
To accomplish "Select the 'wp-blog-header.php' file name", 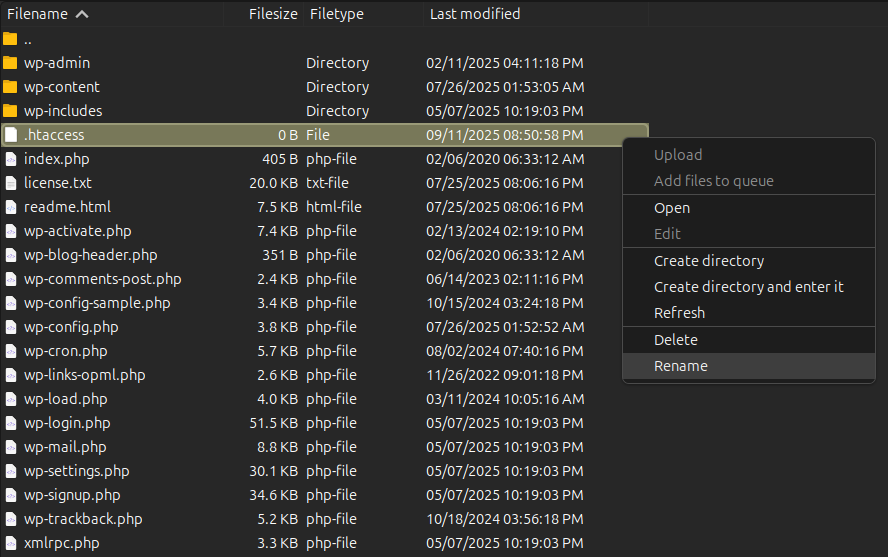I will coord(91,255).
